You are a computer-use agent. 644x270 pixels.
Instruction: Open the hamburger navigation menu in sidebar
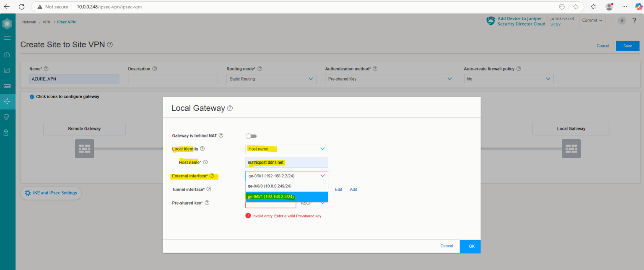click(x=7, y=38)
